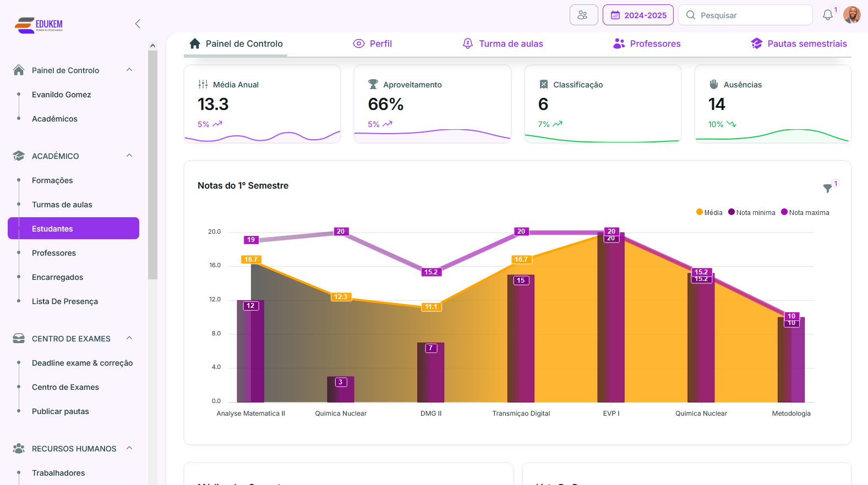Toggle Nota maxima legend series
The height and width of the screenshot is (485, 868).
tap(805, 213)
